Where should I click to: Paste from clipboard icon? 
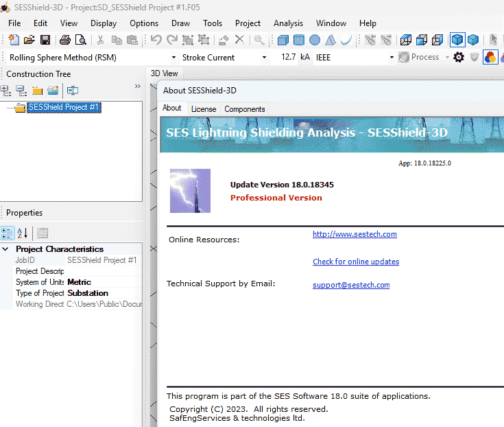click(x=132, y=40)
